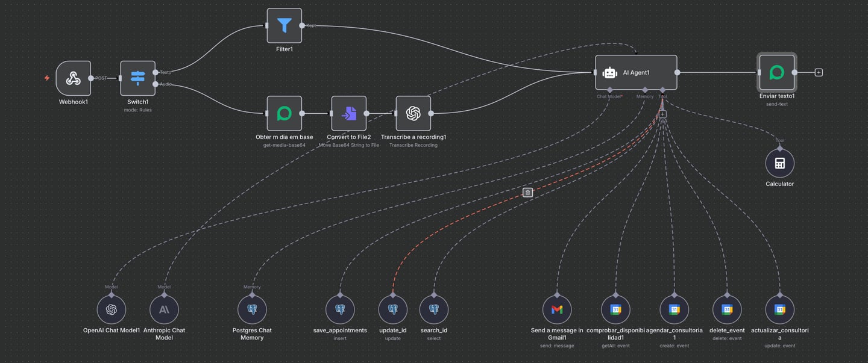
Task: Click the 'send: message' Gmail subtitle
Action: 557,346
